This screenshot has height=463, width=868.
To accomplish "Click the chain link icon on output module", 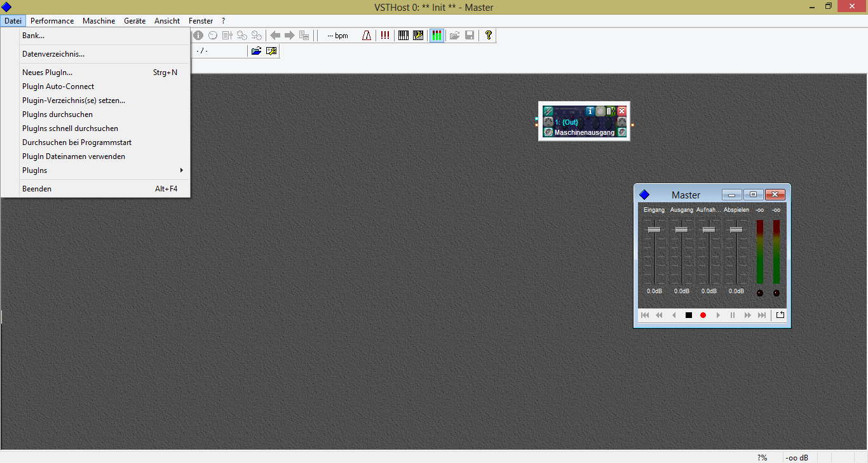I will (x=548, y=111).
